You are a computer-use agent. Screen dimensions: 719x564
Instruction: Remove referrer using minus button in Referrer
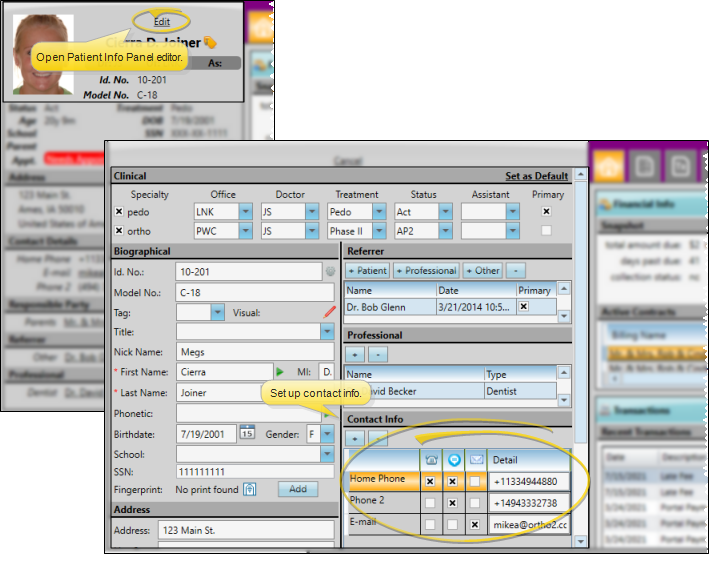click(514, 270)
